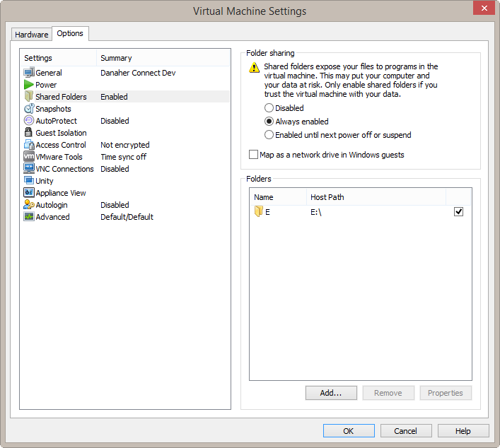Click the 'Danaher Connect Dev' summary text

138,73
